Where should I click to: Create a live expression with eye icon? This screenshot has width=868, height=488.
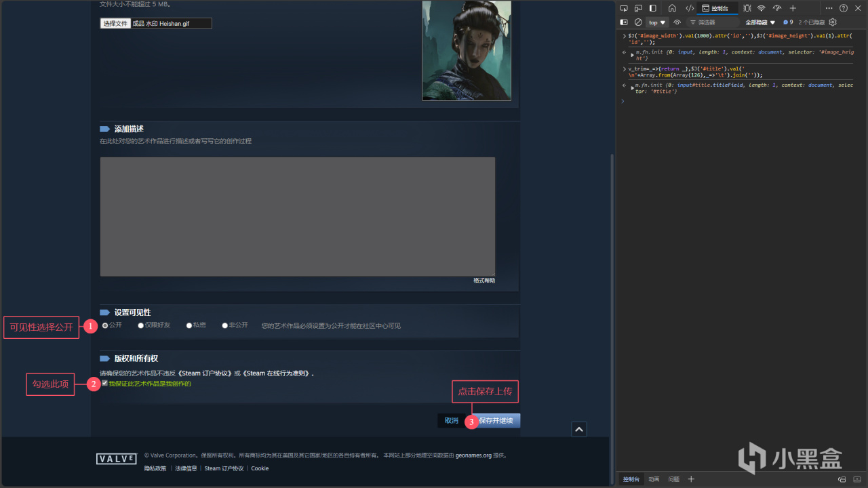[677, 22]
